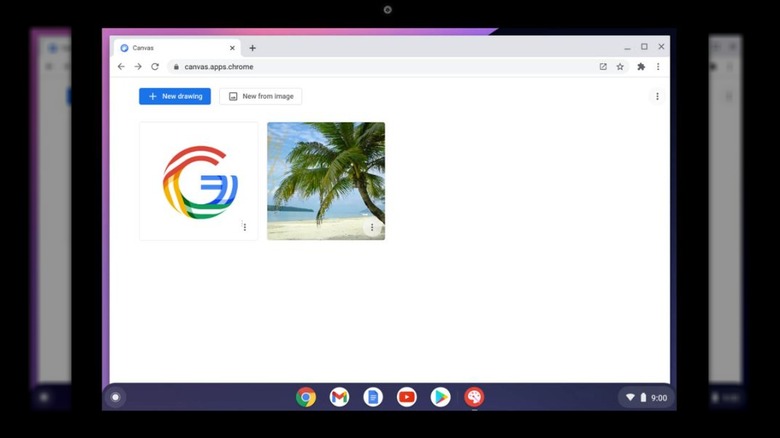Open the Extensions puzzle icon
Viewport: 780px width, 438px height.
point(641,67)
